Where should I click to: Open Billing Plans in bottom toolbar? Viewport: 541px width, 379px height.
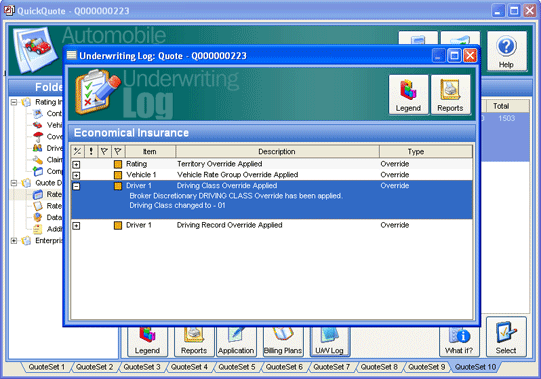click(x=283, y=341)
